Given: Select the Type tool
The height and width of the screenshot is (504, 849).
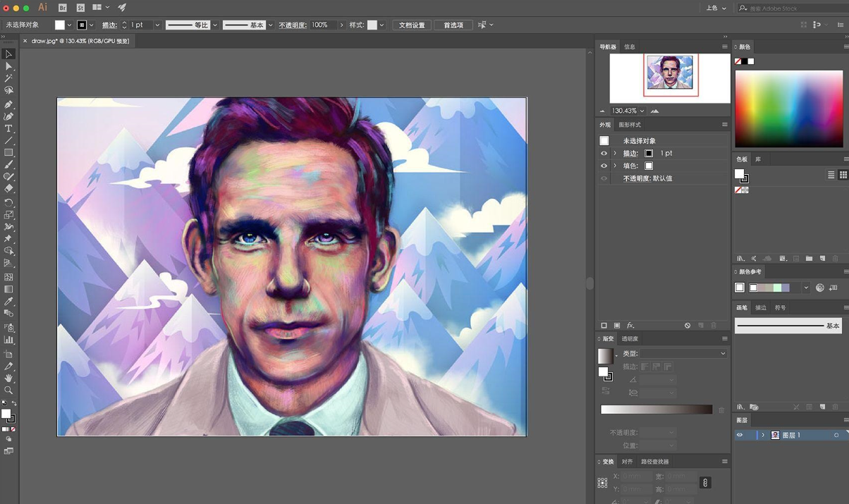Looking at the screenshot, I should click(9, 128).
